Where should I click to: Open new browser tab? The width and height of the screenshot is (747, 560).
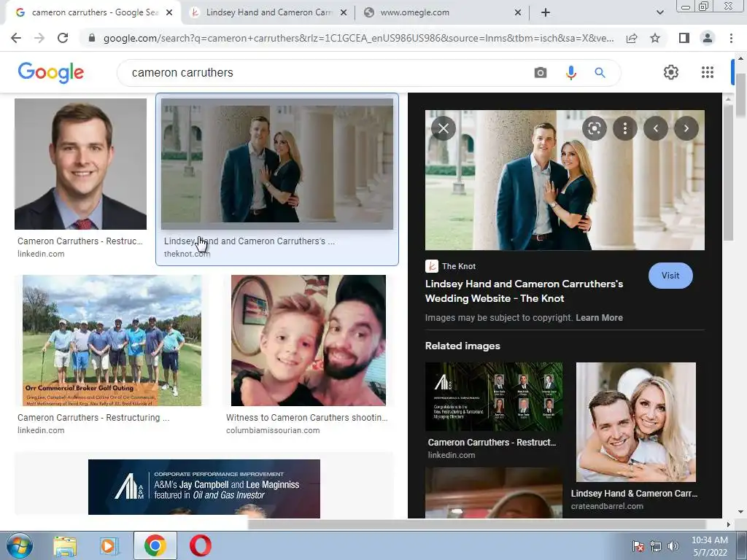tap(546, 13)
